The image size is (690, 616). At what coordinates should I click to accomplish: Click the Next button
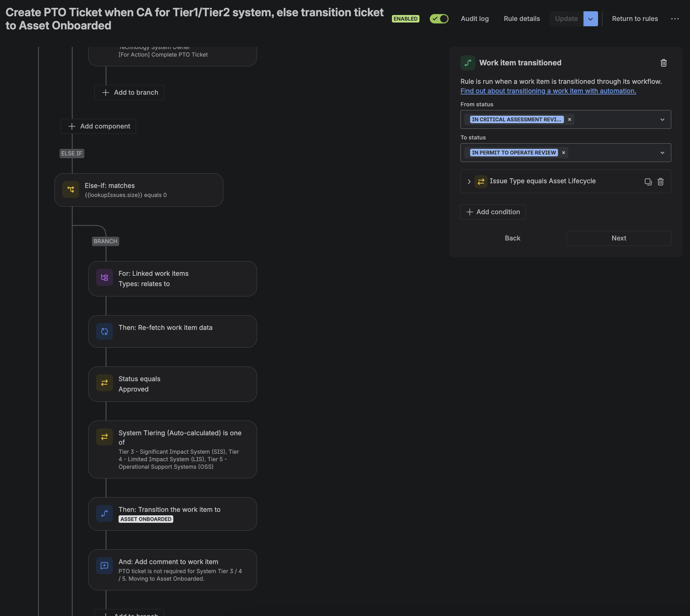coord(619,238)
